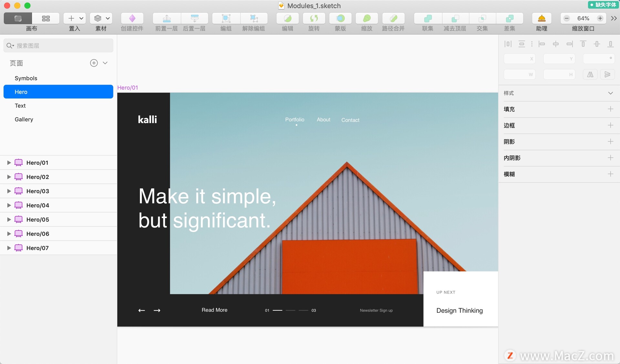The height and width of the screenshot is (364, 620).
Task: Click the 减去顶层 subtract icon
Action: coord(455,18)
